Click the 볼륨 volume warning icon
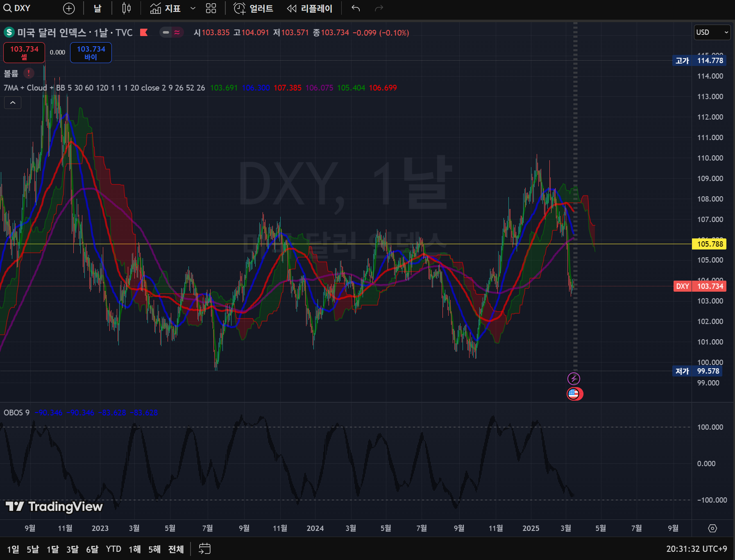735x560 pixels. pos(29,73)
